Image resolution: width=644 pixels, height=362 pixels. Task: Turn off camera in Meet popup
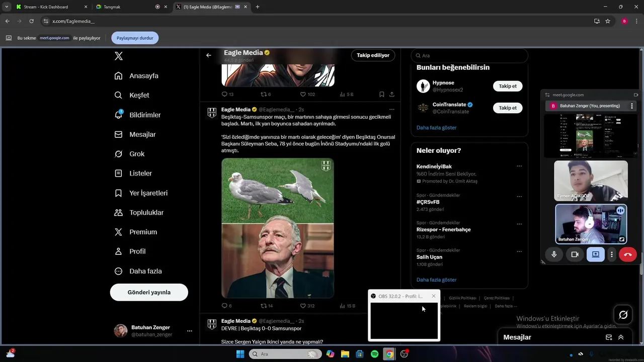coord(575,254)
